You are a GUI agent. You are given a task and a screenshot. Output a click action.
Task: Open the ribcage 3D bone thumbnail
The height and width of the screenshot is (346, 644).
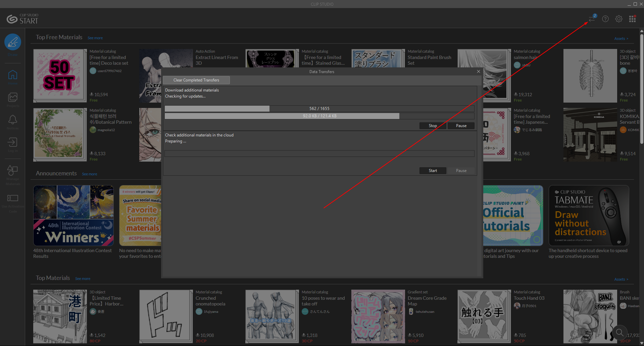590,76
